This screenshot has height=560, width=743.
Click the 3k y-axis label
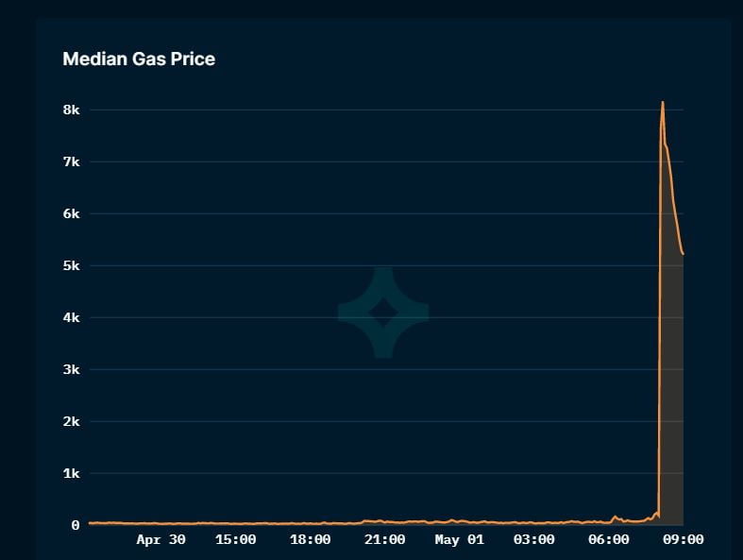pos(72,369)
